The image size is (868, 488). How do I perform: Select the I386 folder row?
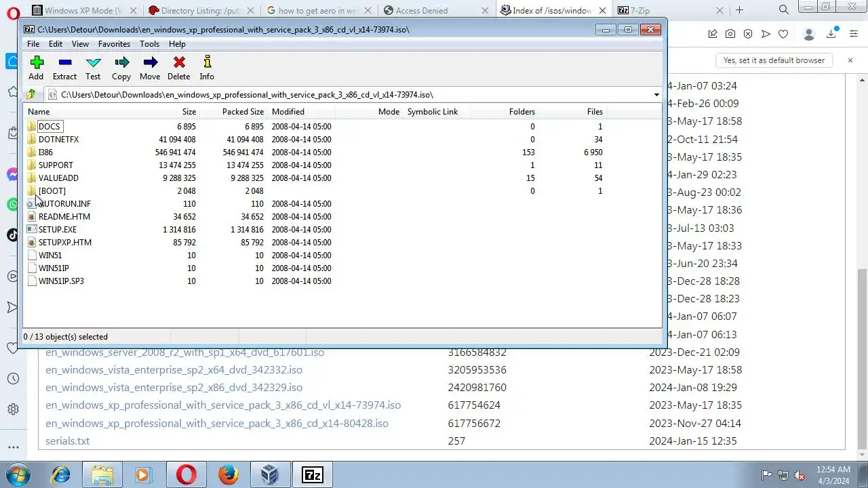coord(342,152)
